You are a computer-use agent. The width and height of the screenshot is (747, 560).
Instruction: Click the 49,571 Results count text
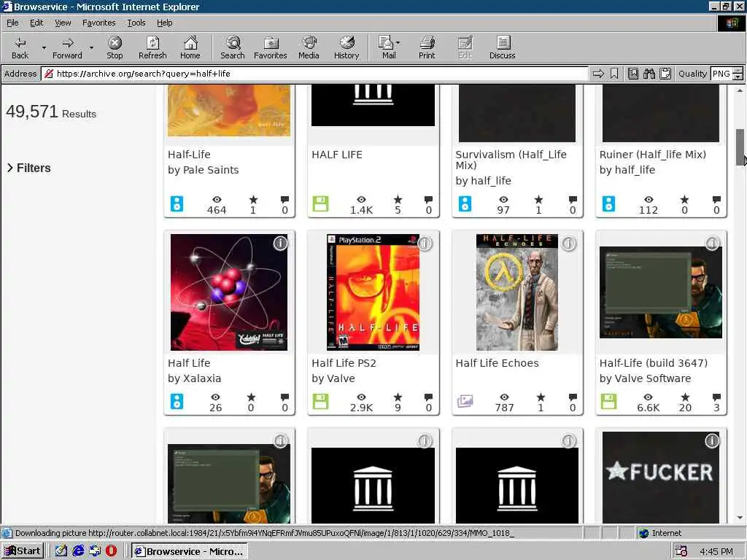point(51,112)
